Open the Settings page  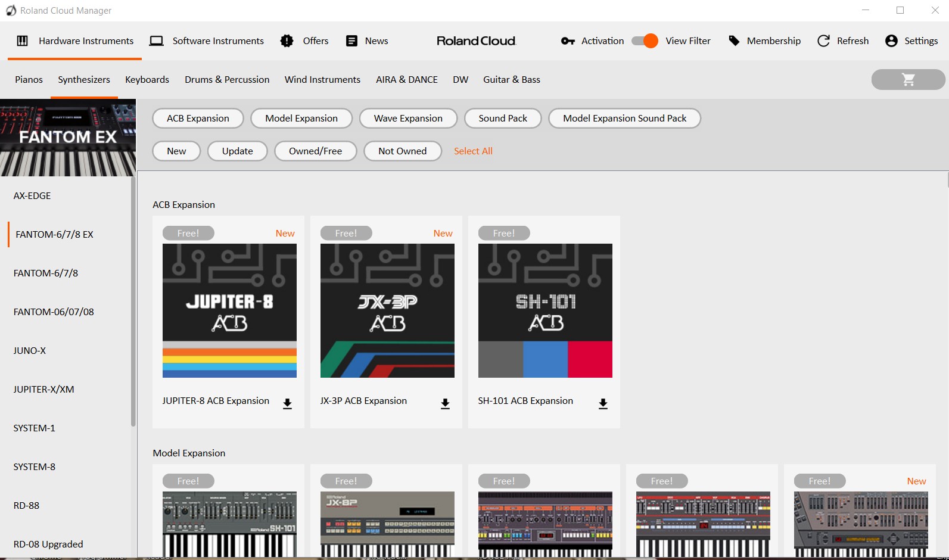click(911, 41)
